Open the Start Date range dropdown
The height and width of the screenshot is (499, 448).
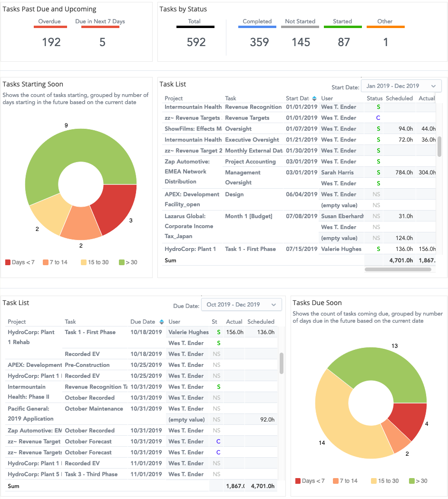click(401, 86)
